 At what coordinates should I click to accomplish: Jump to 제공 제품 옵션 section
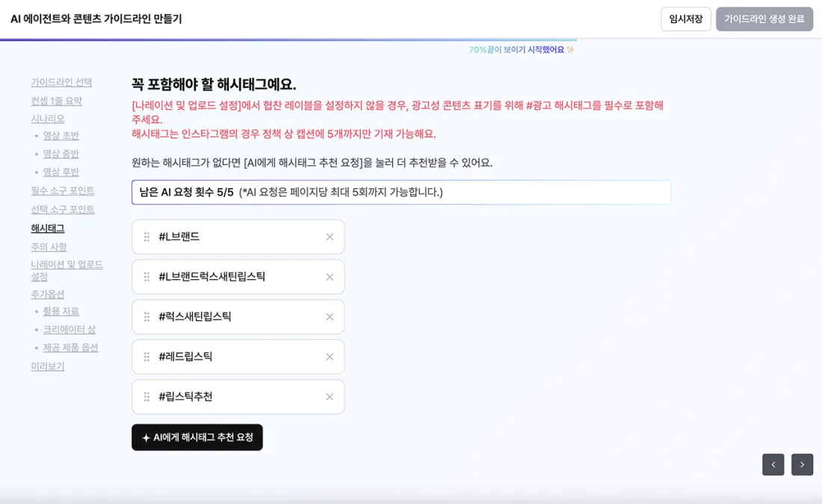(71, 348)
